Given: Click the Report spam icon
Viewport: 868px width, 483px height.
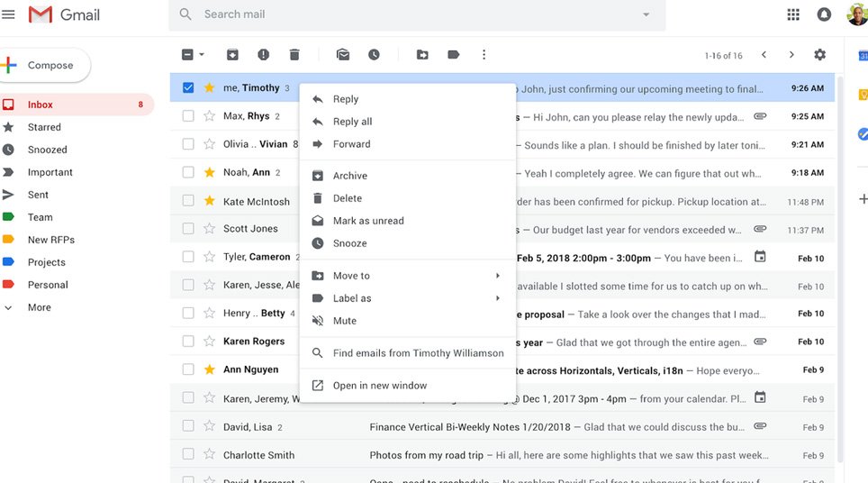Looking at the screenshot, I should pos(263,55).
